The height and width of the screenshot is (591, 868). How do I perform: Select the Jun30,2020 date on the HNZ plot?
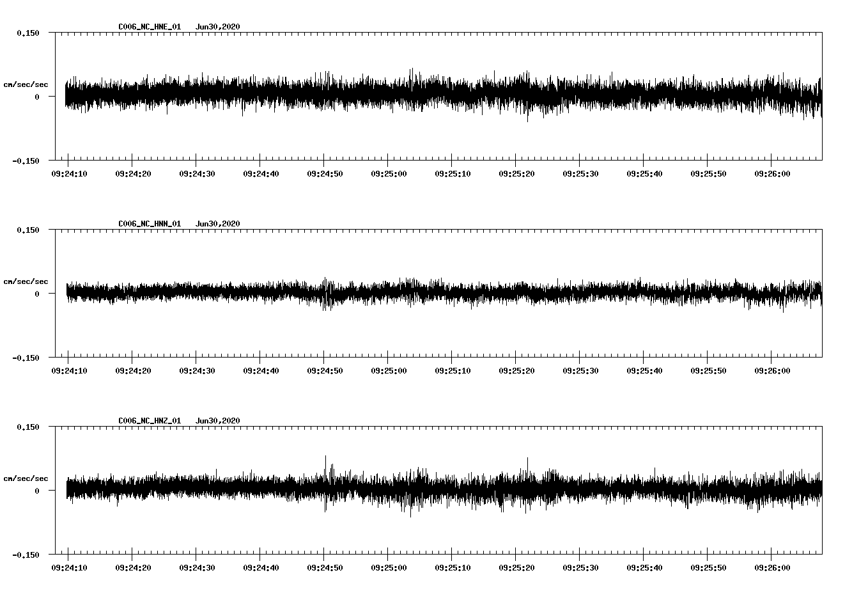(x=218, y=421)
